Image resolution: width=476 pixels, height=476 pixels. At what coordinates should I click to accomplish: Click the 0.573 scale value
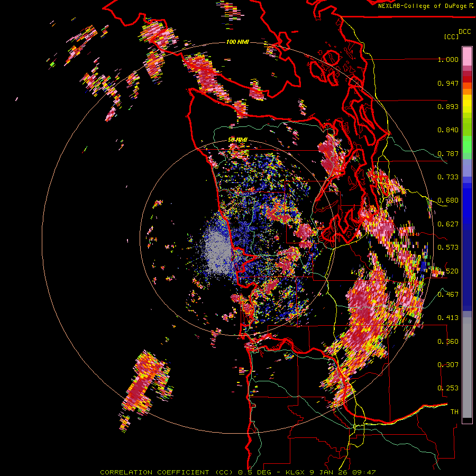click(448, 248)
